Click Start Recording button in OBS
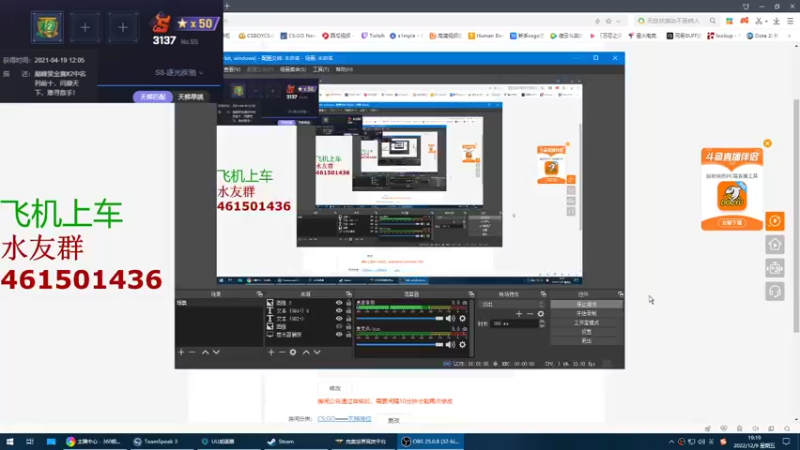 [586, 313]
